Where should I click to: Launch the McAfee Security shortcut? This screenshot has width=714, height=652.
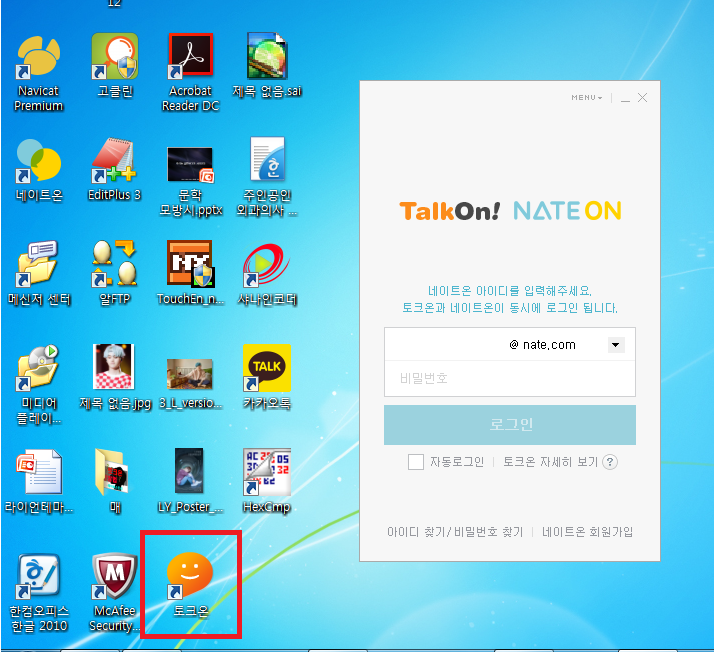pyautogui.click(x=115, y=593)
